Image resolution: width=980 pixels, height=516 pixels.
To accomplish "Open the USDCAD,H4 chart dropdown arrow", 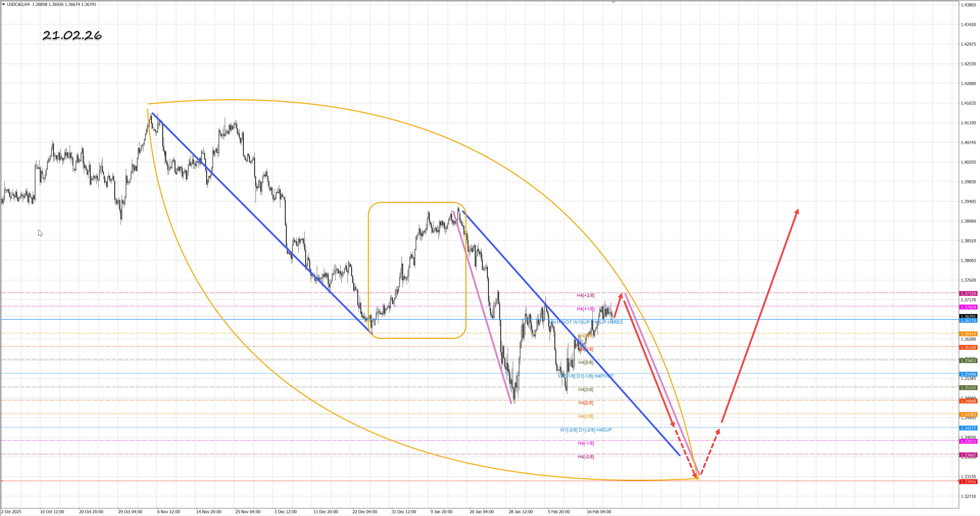I will [x=3, y=5].
